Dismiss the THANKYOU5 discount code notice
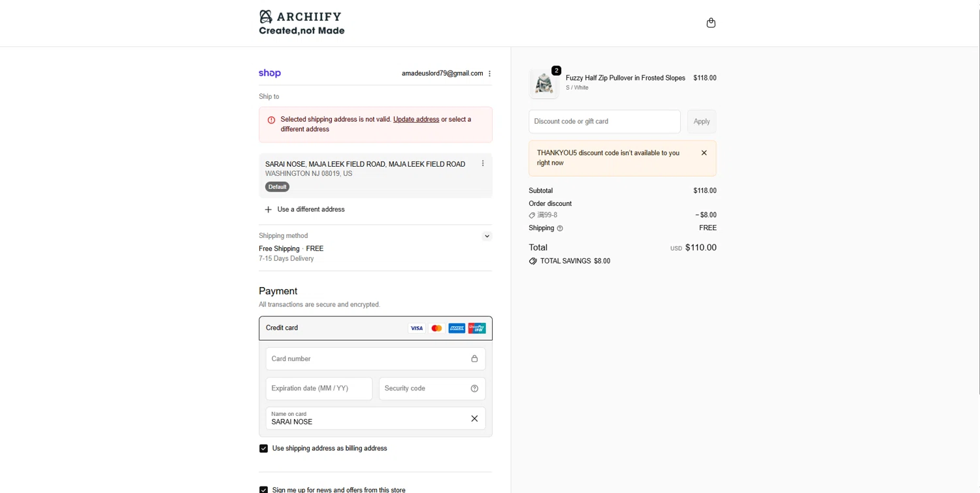 pos(704,153)
